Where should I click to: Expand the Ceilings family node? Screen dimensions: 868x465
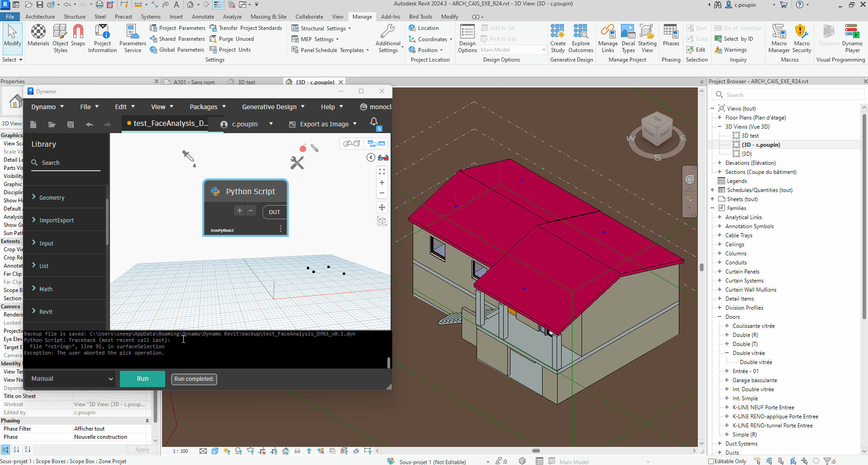coord(720,244)
